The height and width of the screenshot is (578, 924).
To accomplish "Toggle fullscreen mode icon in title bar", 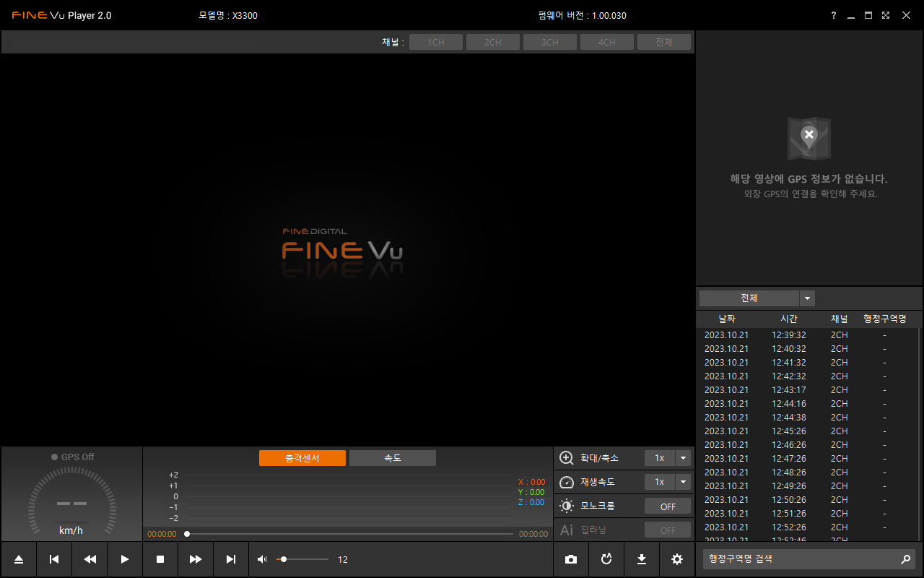I will point(886,15).
